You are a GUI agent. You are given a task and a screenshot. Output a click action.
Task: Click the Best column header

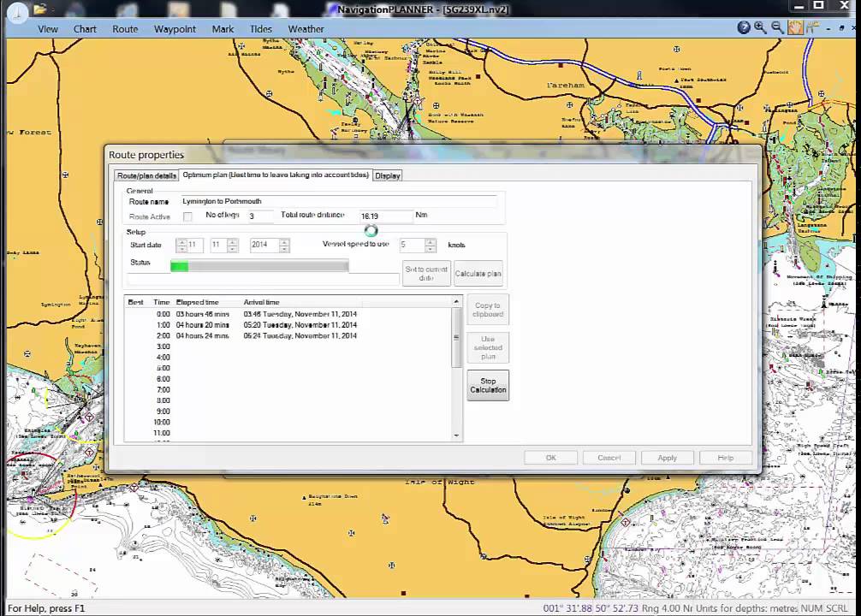coord(135,302)
